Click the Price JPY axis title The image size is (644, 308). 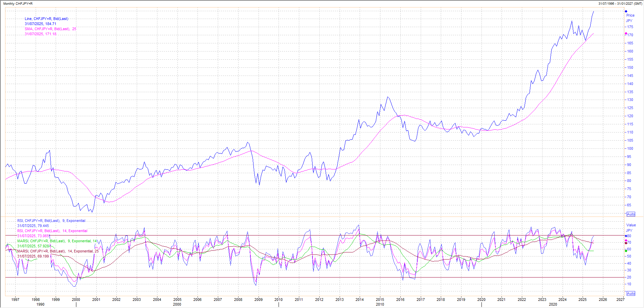[x=630, y=16]
